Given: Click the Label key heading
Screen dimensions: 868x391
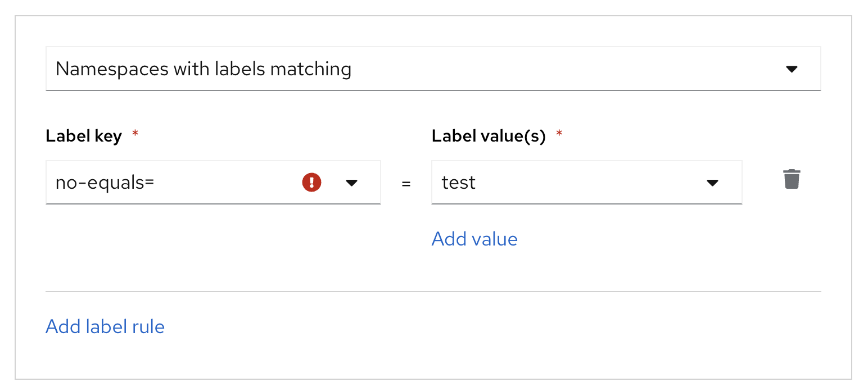Looking at the screenshot, I should point(84,136).
